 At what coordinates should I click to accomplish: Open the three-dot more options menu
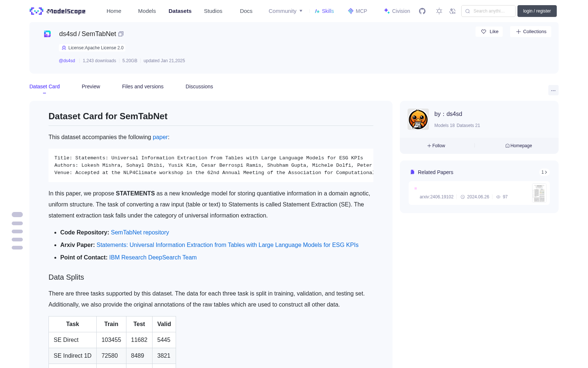[x=553, y=90]
